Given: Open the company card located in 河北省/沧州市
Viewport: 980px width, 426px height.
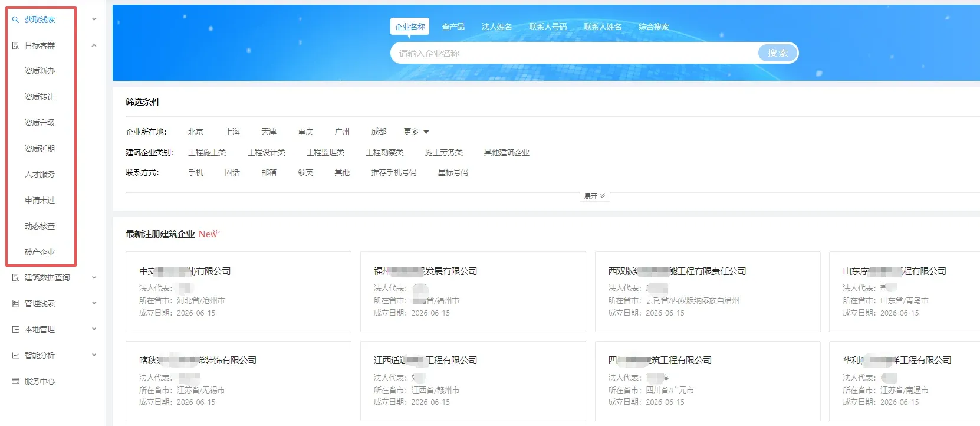Looking at the screenshot, I should [238, 292].
